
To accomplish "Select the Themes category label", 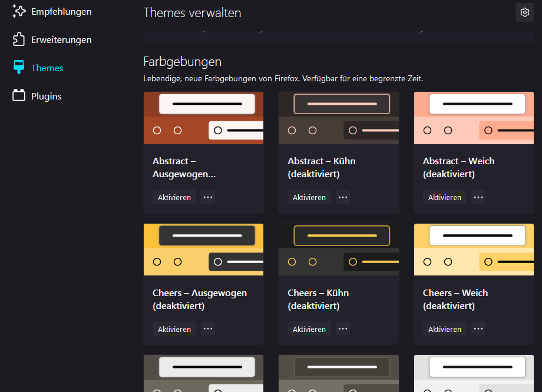I will [47, 68].
